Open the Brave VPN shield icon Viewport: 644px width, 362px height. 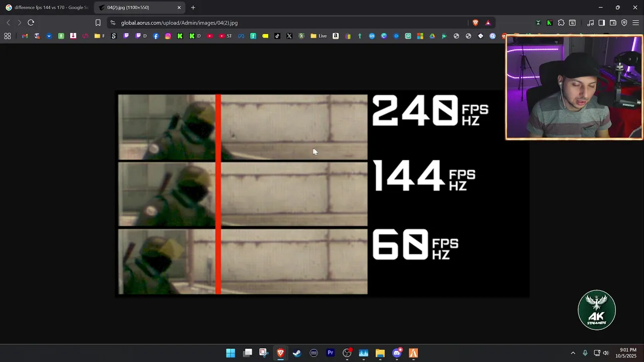624,23
